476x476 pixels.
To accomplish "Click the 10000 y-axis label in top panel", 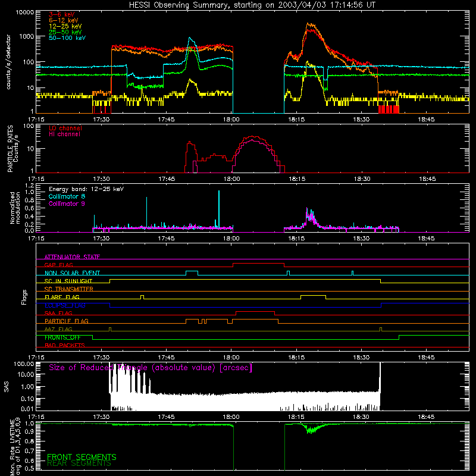I will coord(25,12).
